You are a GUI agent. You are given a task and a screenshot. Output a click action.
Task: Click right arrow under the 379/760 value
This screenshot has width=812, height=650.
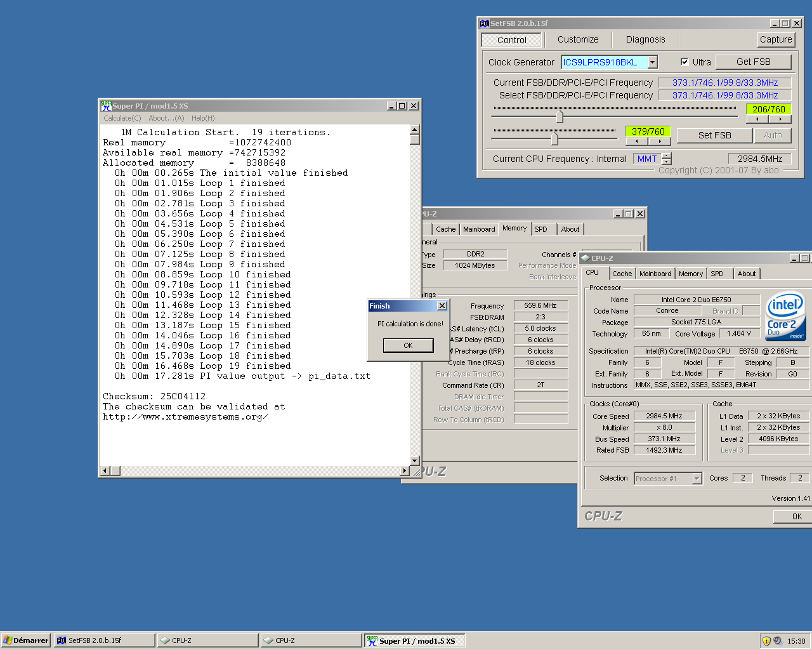(x=659, y=142)
